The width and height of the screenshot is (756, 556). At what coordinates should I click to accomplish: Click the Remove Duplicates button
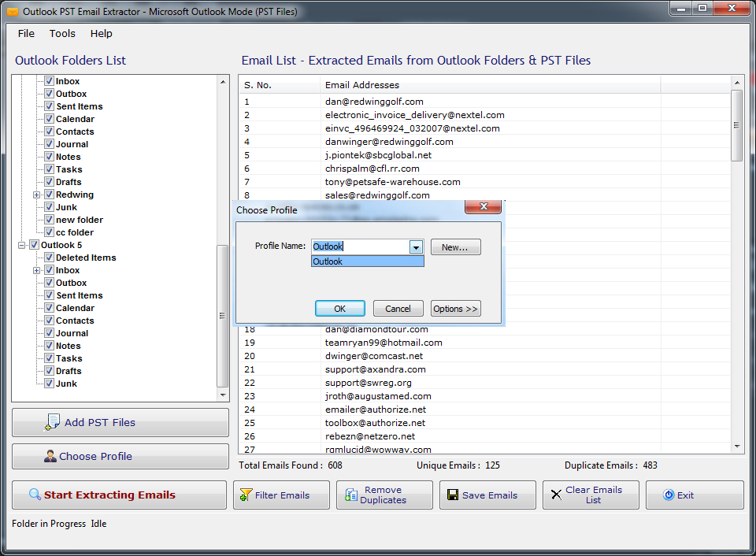384,495
